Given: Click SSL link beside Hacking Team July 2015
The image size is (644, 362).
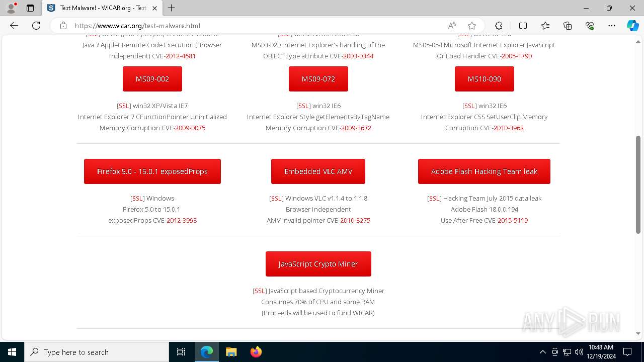Looking at the screenshot, I should [434, 198].
